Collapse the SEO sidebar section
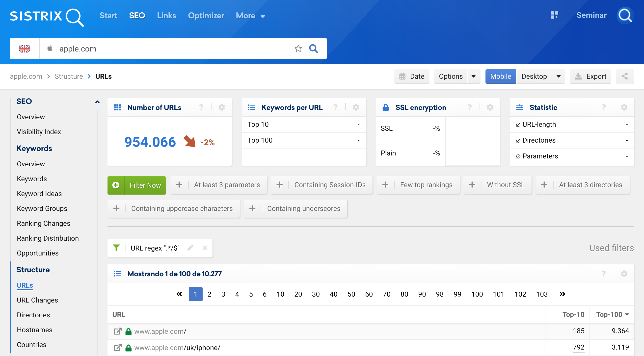This screenshot has height=356, width=644. tap(97, 102)
